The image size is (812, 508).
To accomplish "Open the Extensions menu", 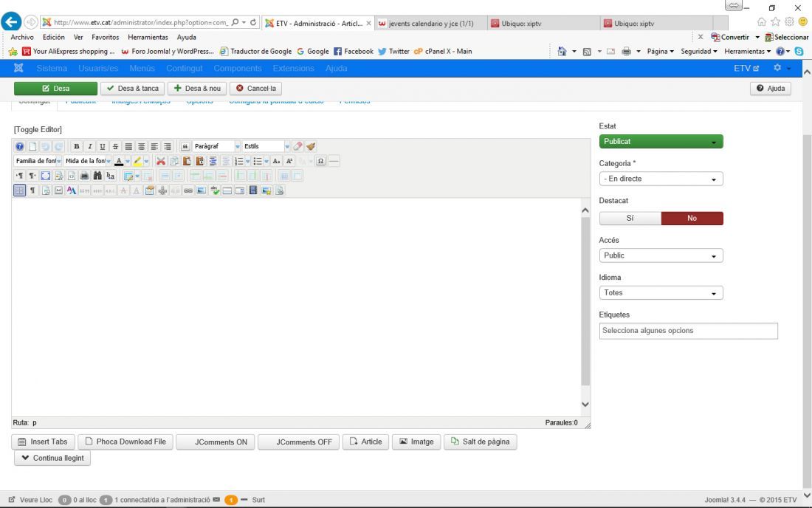I will tap(294, 69).
